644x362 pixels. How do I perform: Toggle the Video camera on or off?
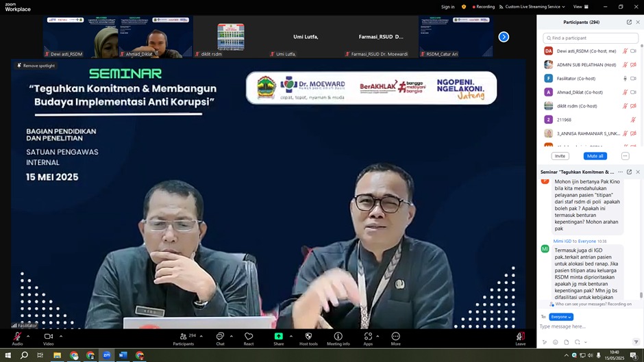coord(49,337)
